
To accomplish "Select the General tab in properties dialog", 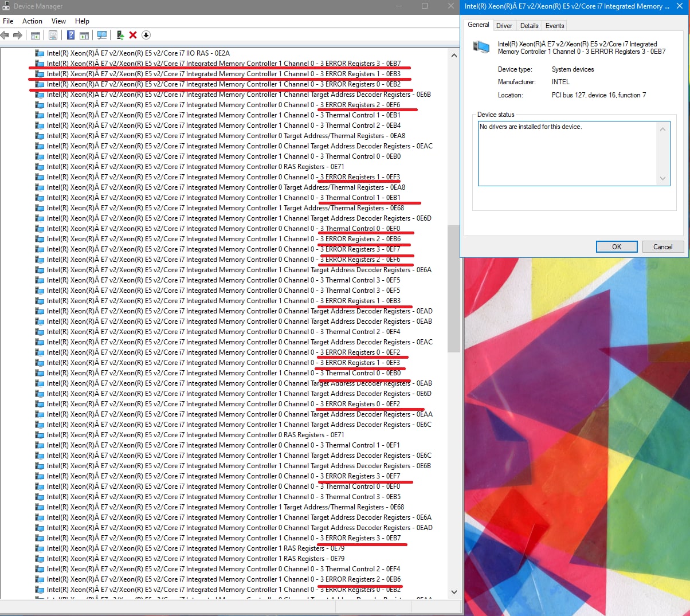I will point(479,25).
